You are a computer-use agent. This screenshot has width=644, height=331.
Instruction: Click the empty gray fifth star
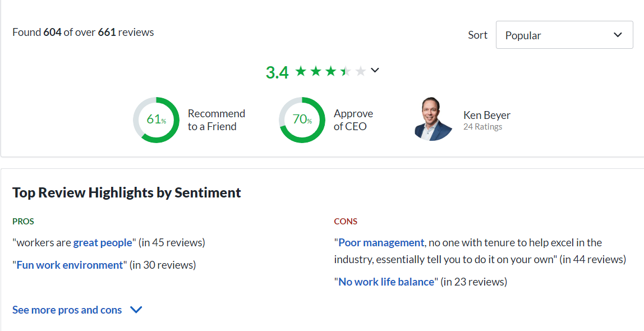point(361,71)
